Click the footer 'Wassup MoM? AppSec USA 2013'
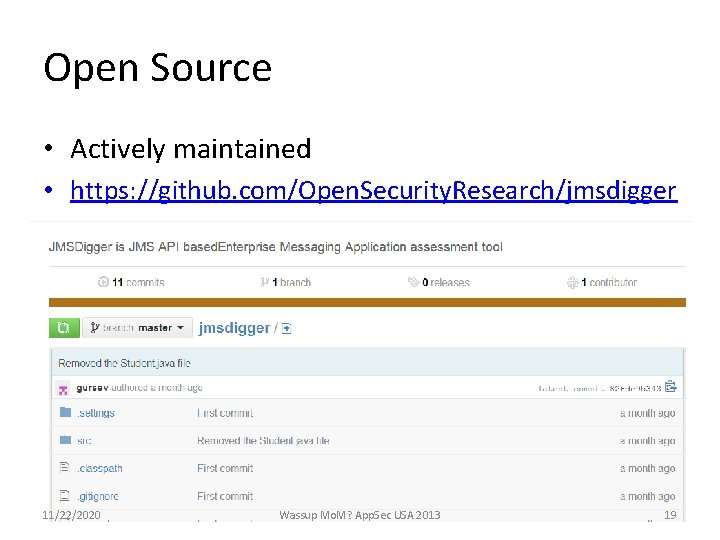 coord(360,515)
